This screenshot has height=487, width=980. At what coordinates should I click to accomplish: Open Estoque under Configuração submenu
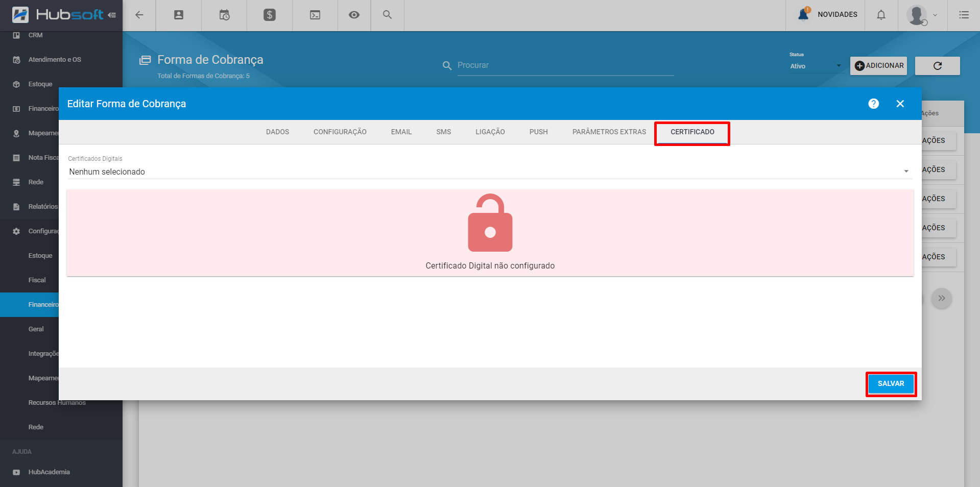[40, 256]
